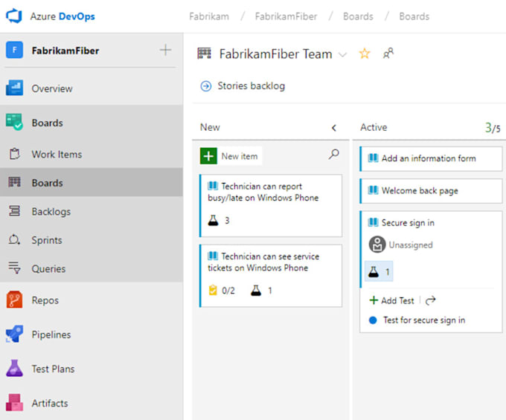Viewport: 506px width, 420px height.
Task: Search the New column with magnifier icon
Action: [333, 155]
